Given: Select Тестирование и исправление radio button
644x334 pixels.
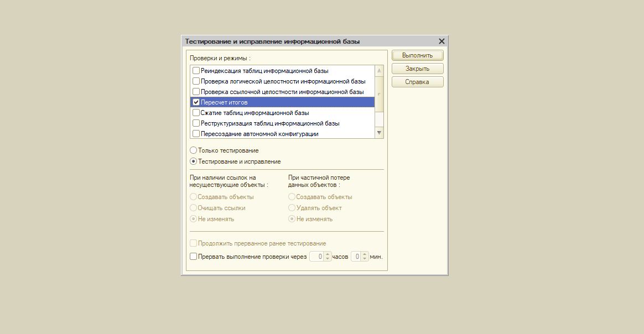Looking at the screenshot, I should [x=193, y=161].
